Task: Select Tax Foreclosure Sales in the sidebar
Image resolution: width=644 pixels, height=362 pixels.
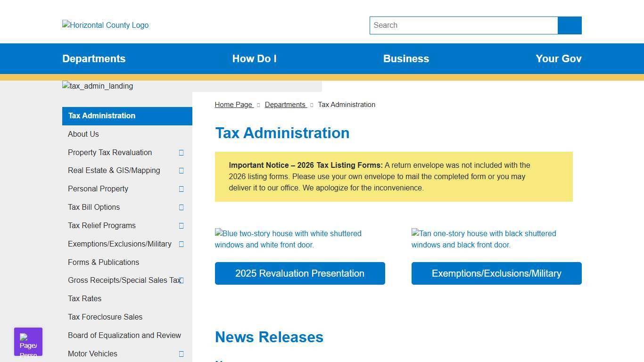Action: pyautogui.click(x=105, y=317)
